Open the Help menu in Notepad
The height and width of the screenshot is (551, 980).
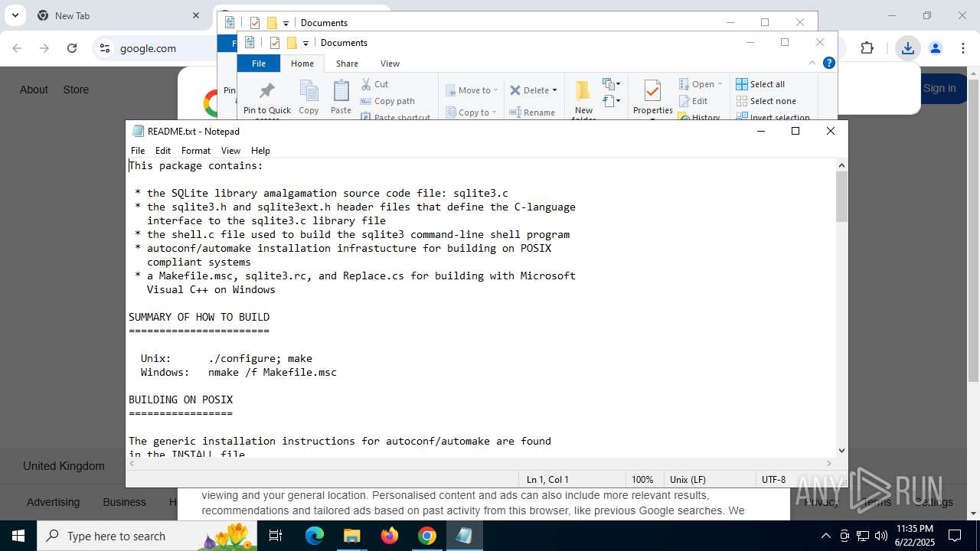click(260, 151)
